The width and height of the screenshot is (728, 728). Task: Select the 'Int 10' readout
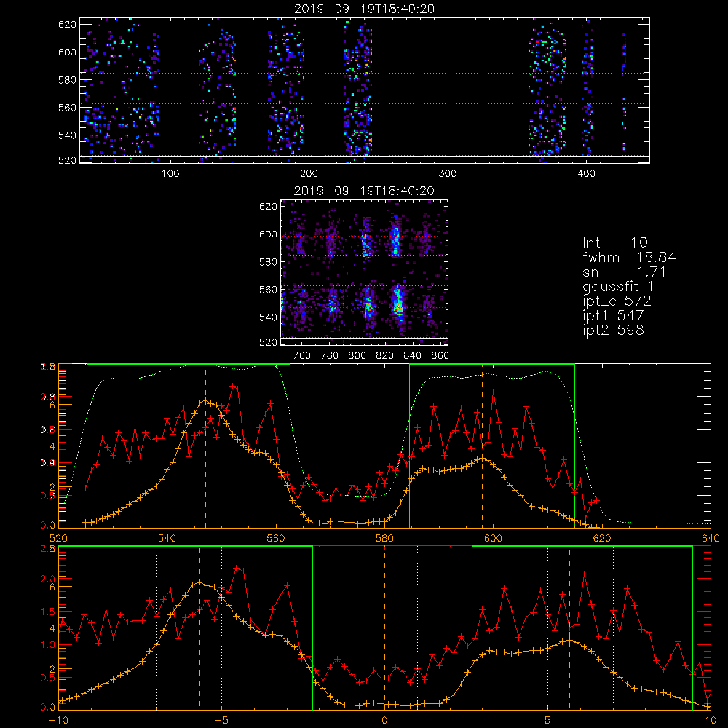(x=614, y=243)
